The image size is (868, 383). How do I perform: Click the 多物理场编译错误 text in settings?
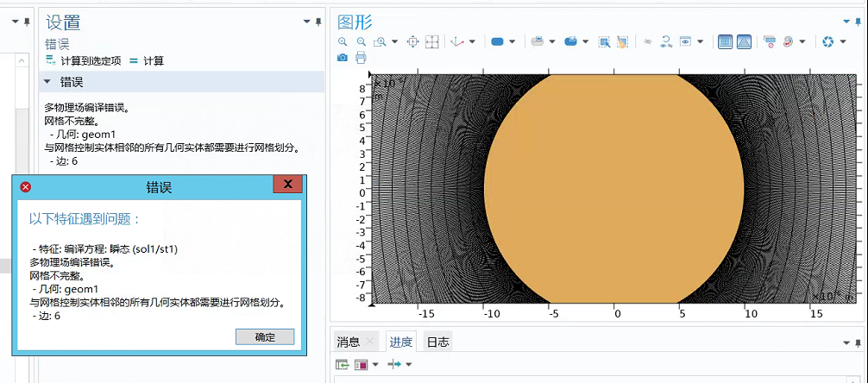(x=86, y=107)
